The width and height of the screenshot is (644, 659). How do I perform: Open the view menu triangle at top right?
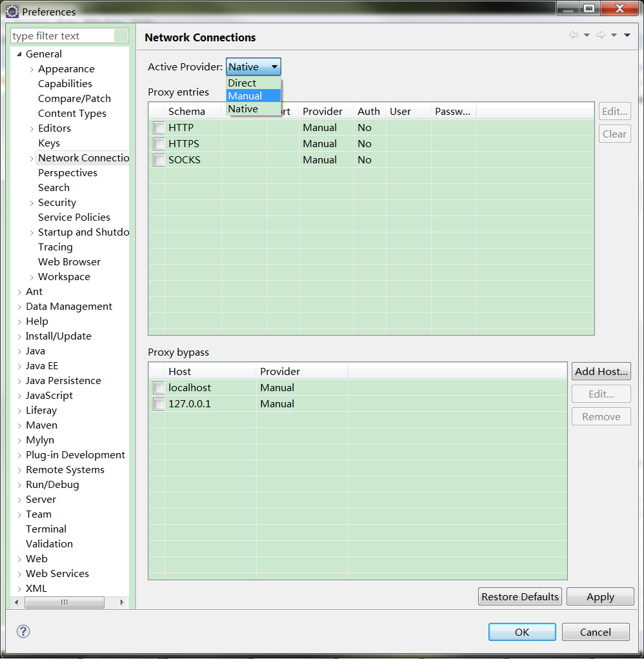pos(627,35)
